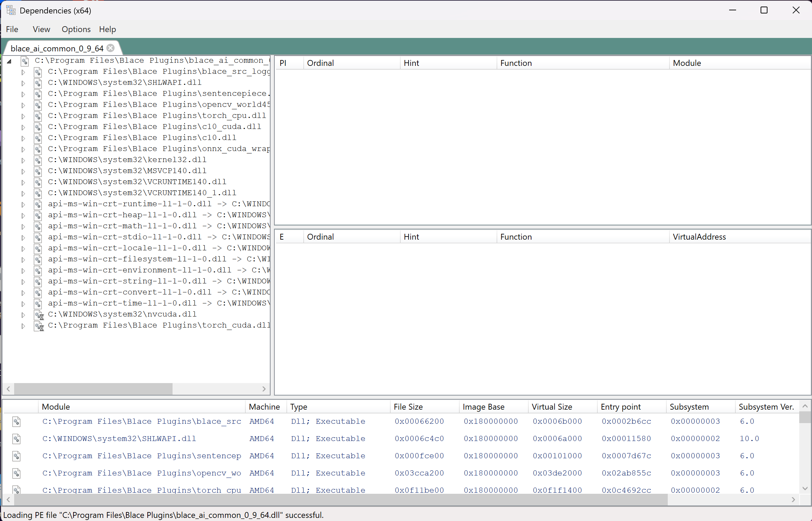Image resolution: width=812 pixels, height=521 pixels.
Task: Click the kernel32.dll module icon in the tree
Action: tap(38, 160)
